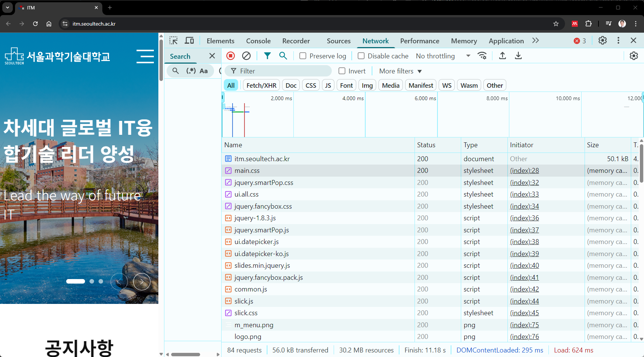Switch to the Console tab
The width and height of the screenshot is (644, 357).
point(258,41)
